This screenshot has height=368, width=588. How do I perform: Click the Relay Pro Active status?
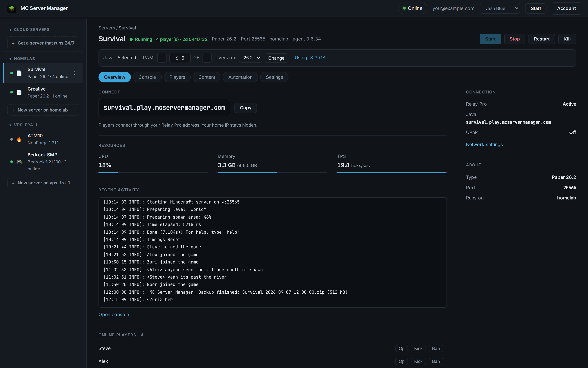(x=569, y=104)
